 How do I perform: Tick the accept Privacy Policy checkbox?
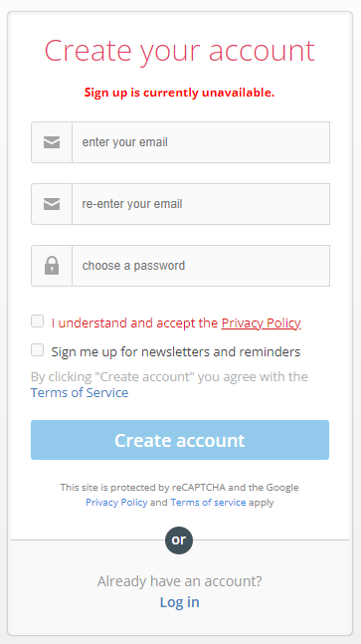pyautogui.click(x=38, y=322)
